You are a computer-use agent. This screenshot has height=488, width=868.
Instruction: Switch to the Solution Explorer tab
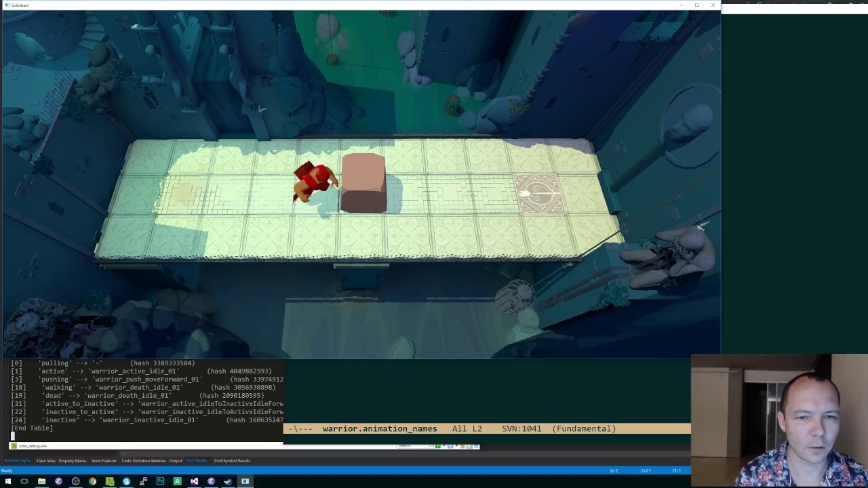tap(18, 461)
